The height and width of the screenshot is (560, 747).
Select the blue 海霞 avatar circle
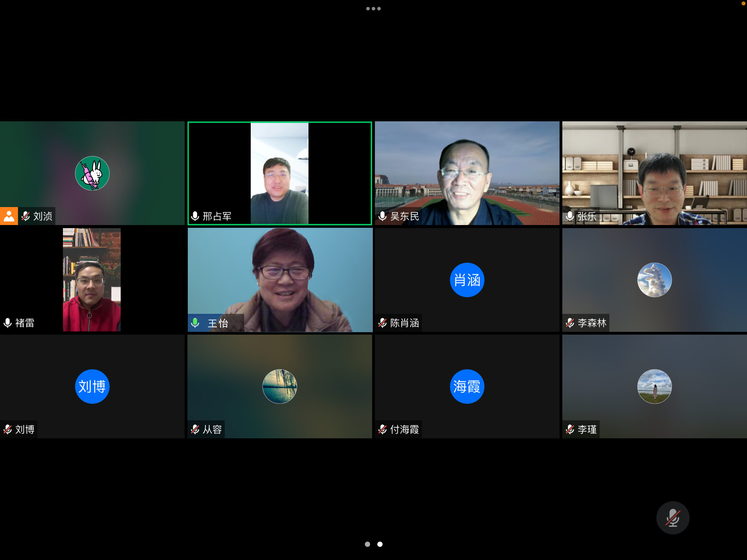467,386
